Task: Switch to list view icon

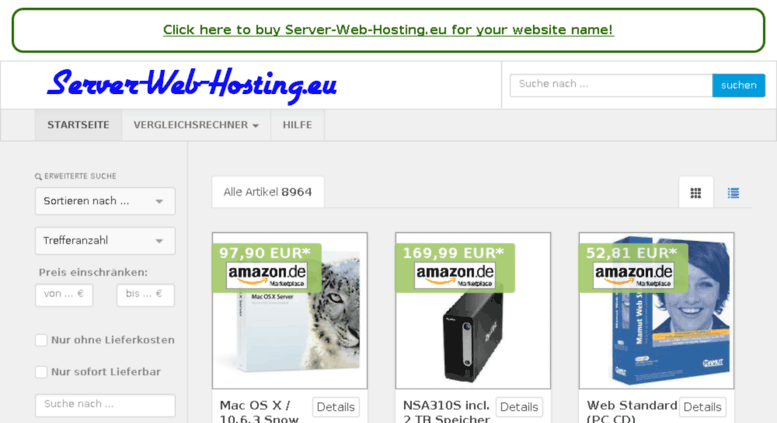Action: click(733, 193)
